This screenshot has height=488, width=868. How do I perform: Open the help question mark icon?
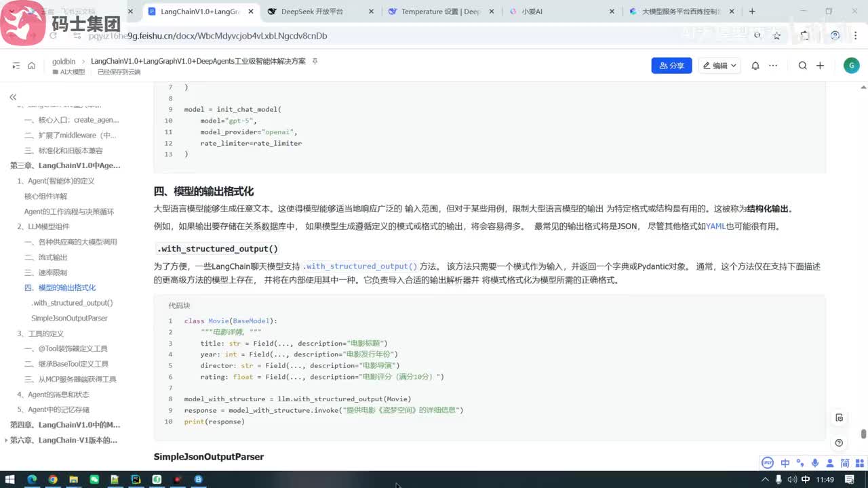(x=839, y=443)
